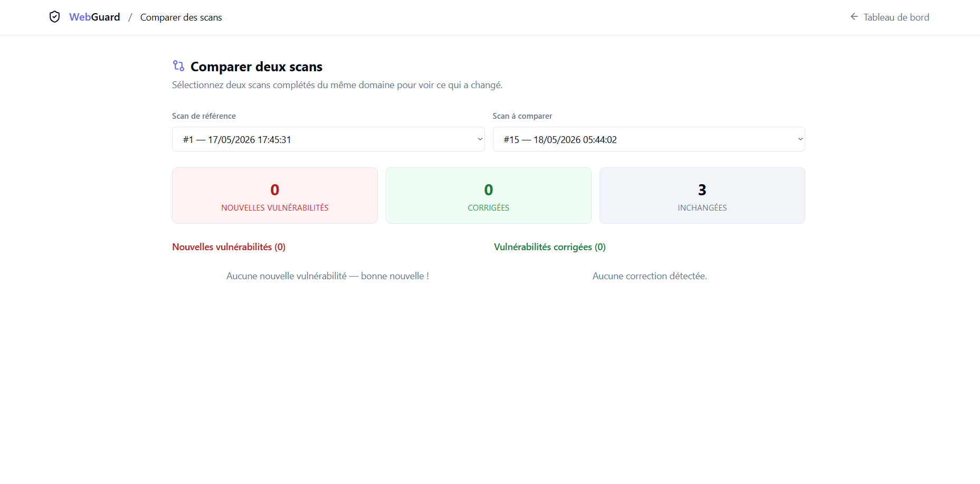Click the Comparer des scans breadcrumb
The image size is (980, 484).
pos(181,17)
